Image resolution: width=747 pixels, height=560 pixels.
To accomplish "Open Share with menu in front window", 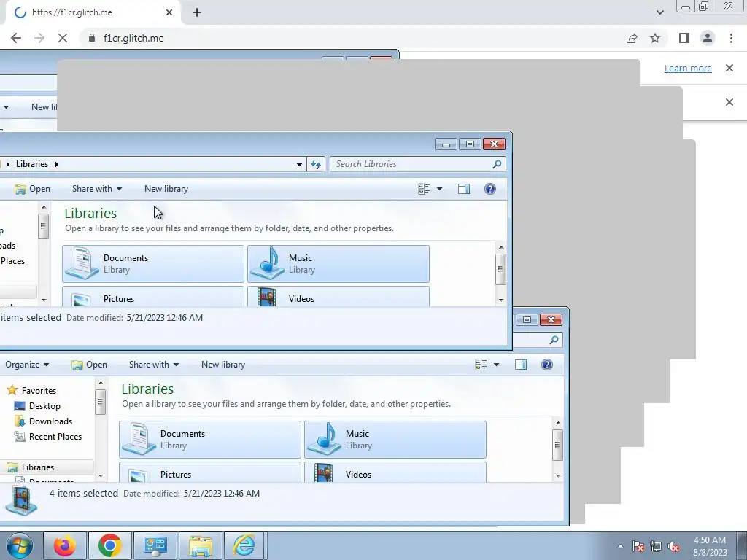I will [x=153, y=365].
